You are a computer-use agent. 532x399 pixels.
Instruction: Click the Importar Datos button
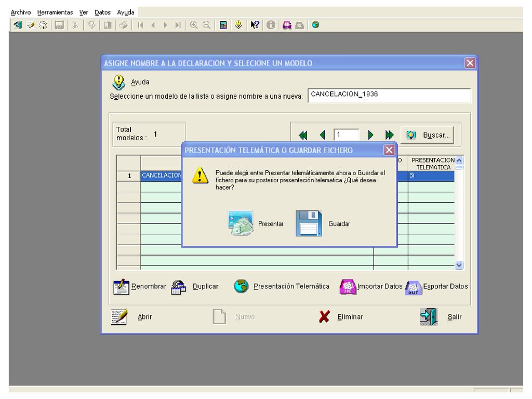point(371,287)
